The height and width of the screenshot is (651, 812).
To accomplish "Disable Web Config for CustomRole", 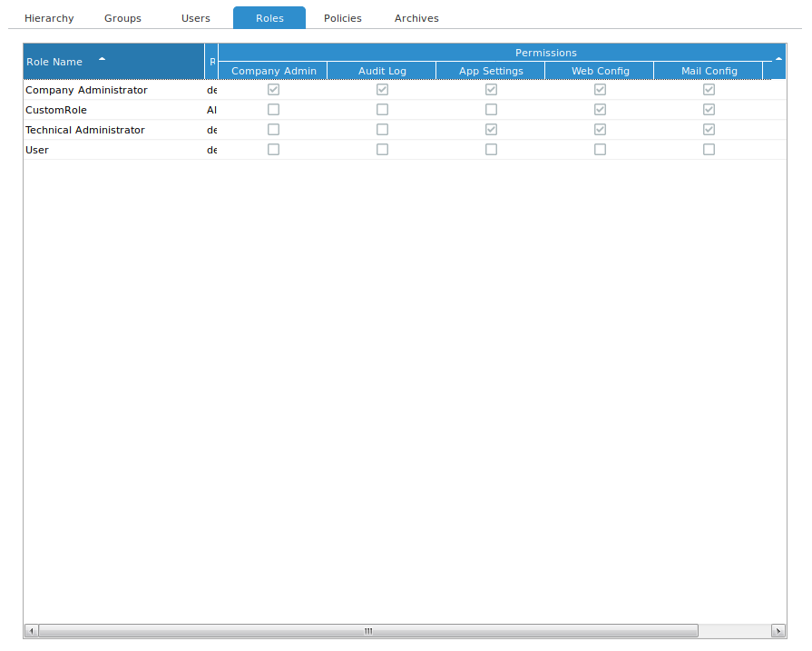I will [600, 109].
